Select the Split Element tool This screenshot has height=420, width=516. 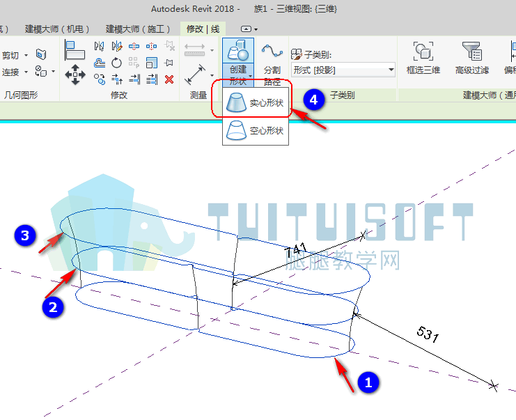click(134, 46)
